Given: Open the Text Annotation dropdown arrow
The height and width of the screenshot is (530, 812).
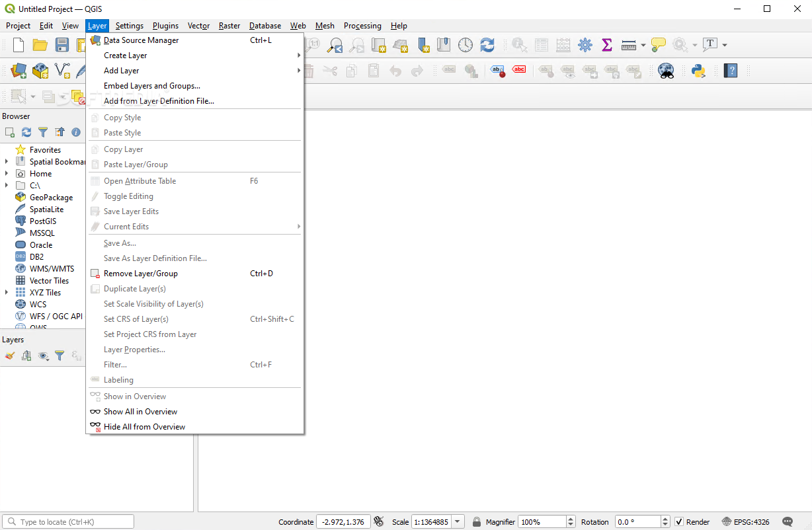Looking at the screenshot, I should pyautogui.click(x=725, y=45).
